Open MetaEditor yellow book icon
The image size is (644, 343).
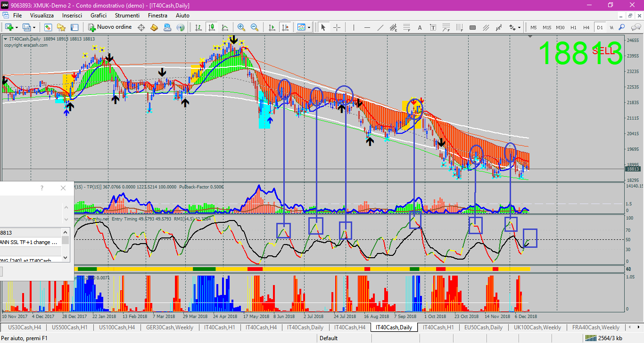(x=154, y=27)
